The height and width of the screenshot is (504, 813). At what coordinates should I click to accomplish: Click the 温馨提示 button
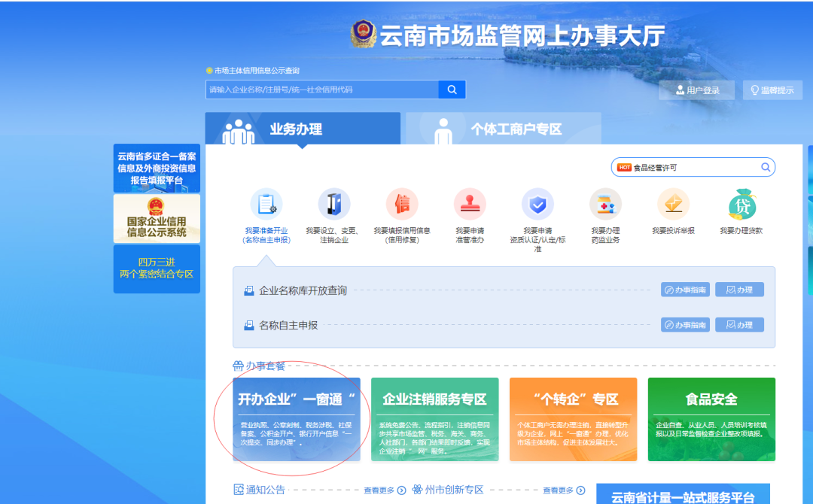772,90
